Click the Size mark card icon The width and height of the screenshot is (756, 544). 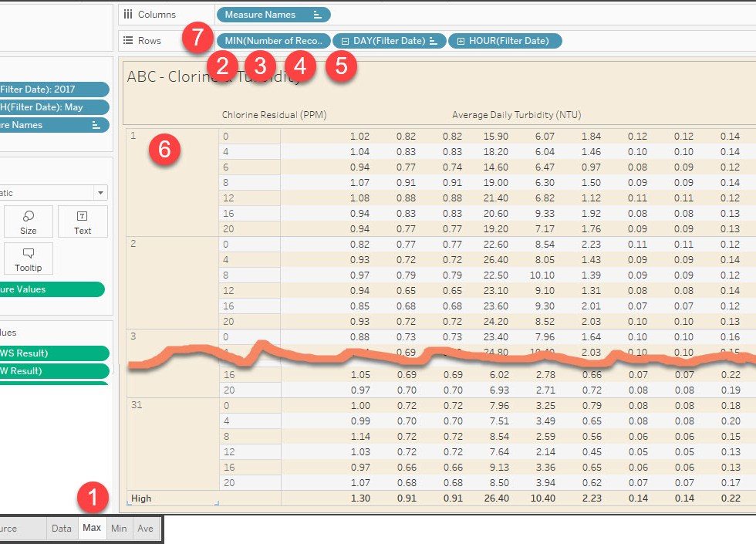(x=29, y=217)
